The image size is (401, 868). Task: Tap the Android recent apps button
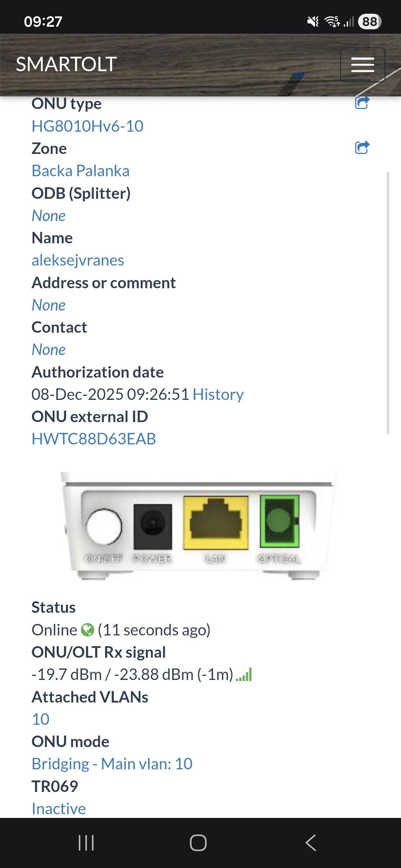pyautogui.click(x=86, y=843)
